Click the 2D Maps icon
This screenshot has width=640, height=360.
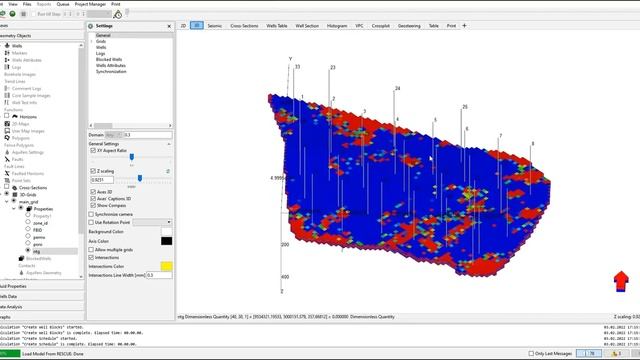pyautogui.click(x=7, y=124)
